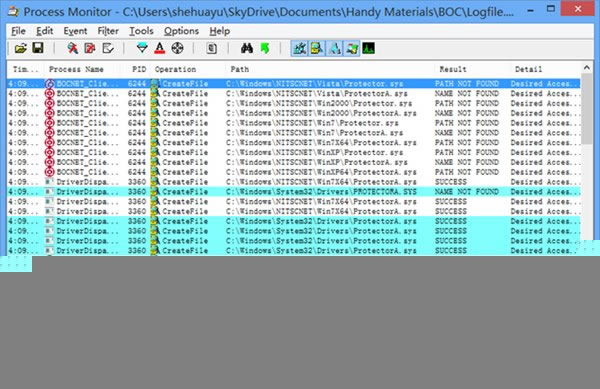
Task: Jump to object with green arrow icon
Action: click(x=265, y=48)
